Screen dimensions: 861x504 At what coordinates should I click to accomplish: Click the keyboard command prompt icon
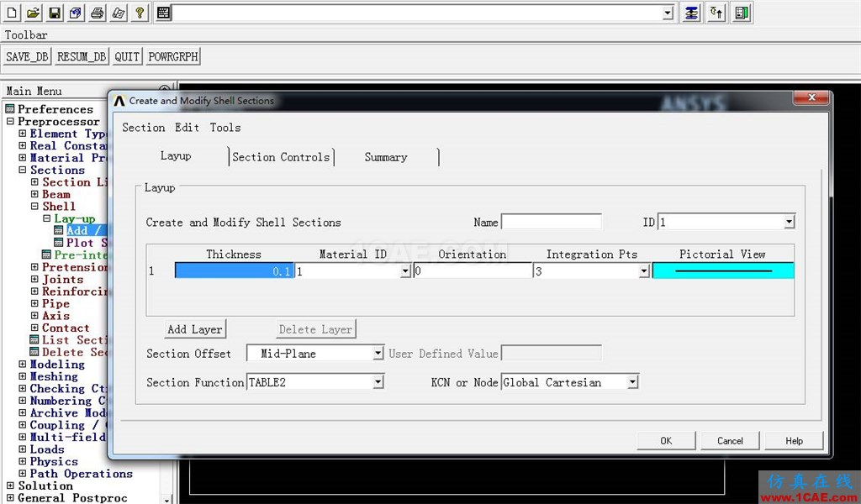tap(163, 12)
